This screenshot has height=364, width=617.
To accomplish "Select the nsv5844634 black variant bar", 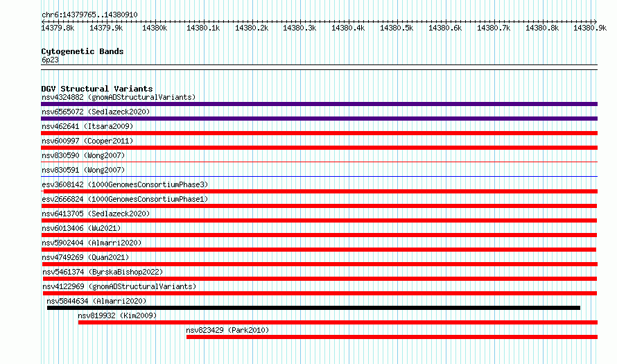I will (x=313, y=308).
